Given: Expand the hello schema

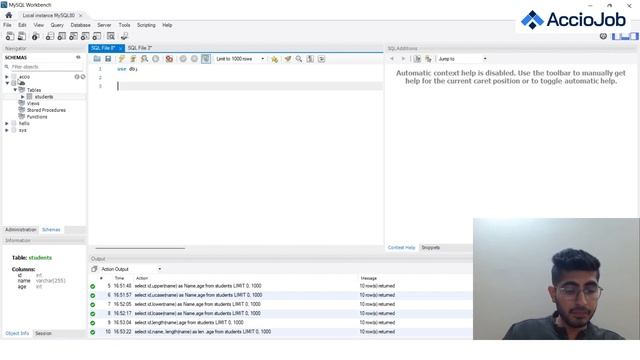Looking at the screenshot, I should 7,123.
